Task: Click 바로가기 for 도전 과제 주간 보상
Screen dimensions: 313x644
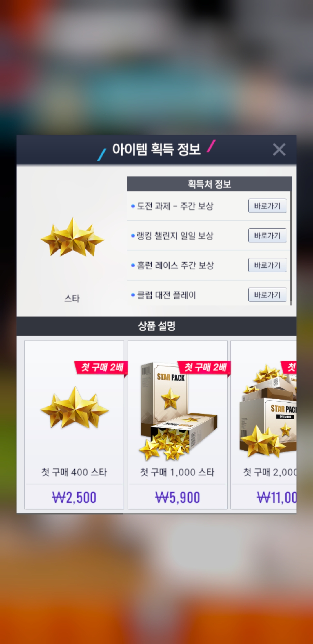Action: coord(267,206)
